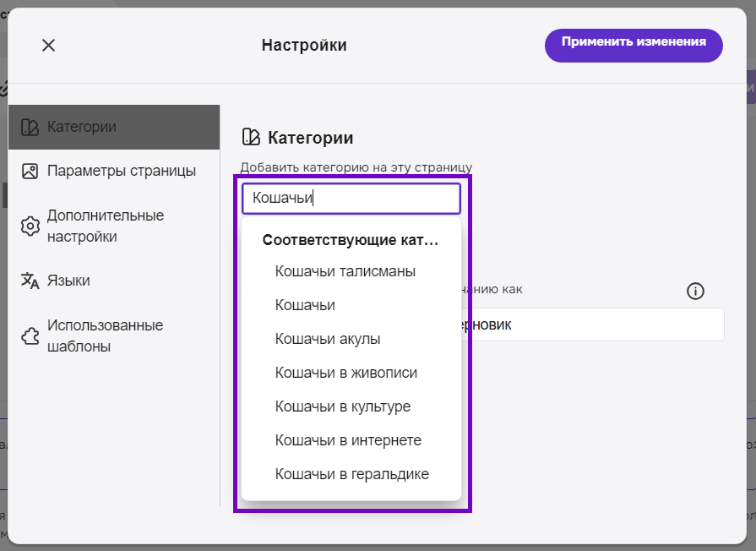Viewport: 756px width, 551px height.
Task: Select the "Кошачьи талисманы" suggestion
Action: point(345,271)
